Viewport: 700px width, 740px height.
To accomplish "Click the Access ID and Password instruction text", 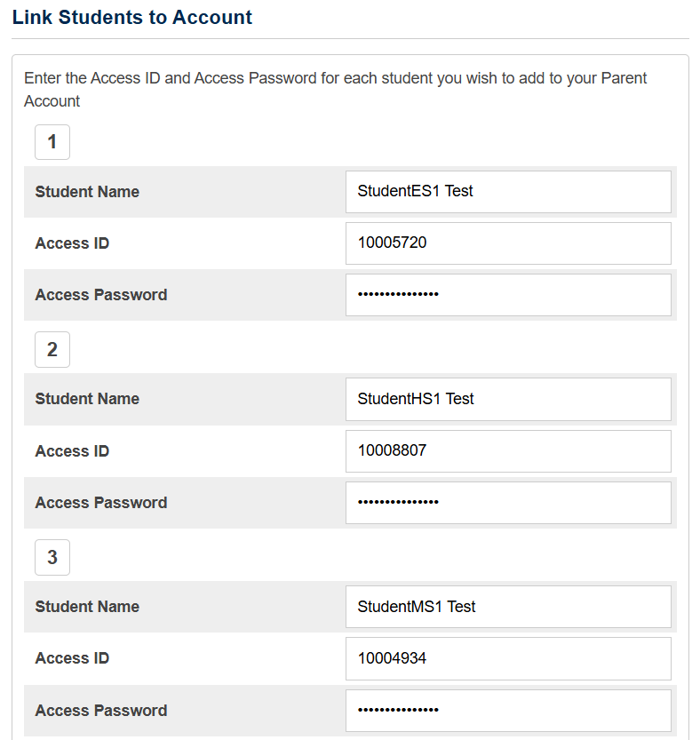I will point(335,89).
